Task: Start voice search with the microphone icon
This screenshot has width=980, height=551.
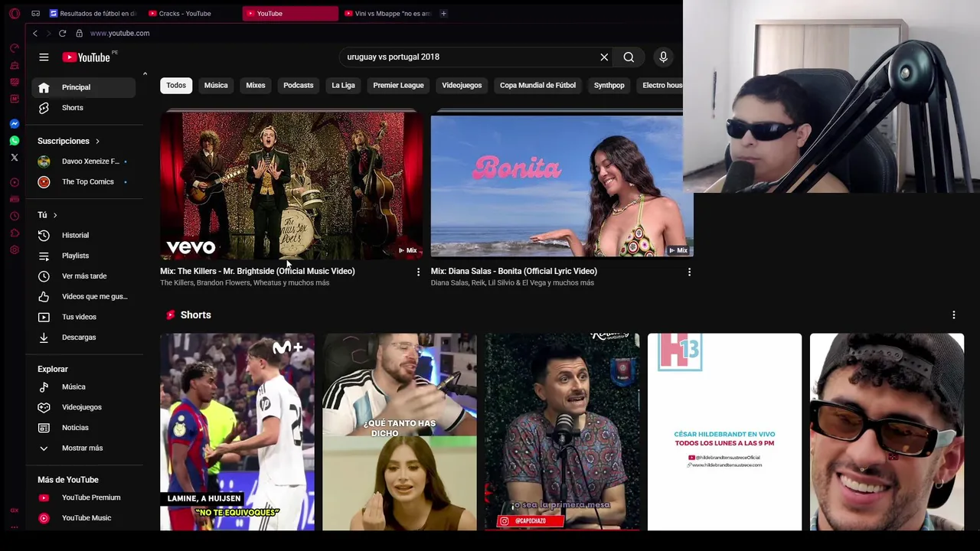Action: coord(663,57)
